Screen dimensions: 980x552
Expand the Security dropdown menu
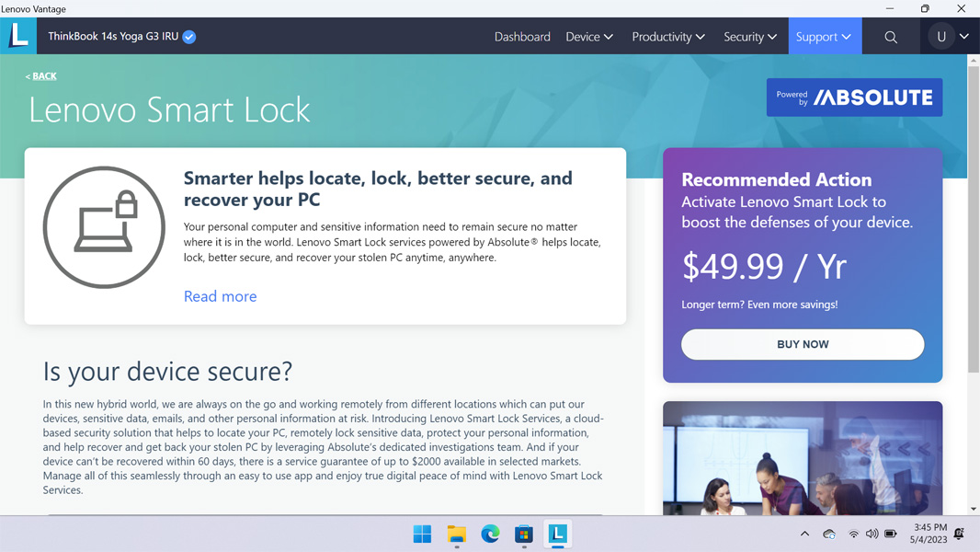click(750, 37)
